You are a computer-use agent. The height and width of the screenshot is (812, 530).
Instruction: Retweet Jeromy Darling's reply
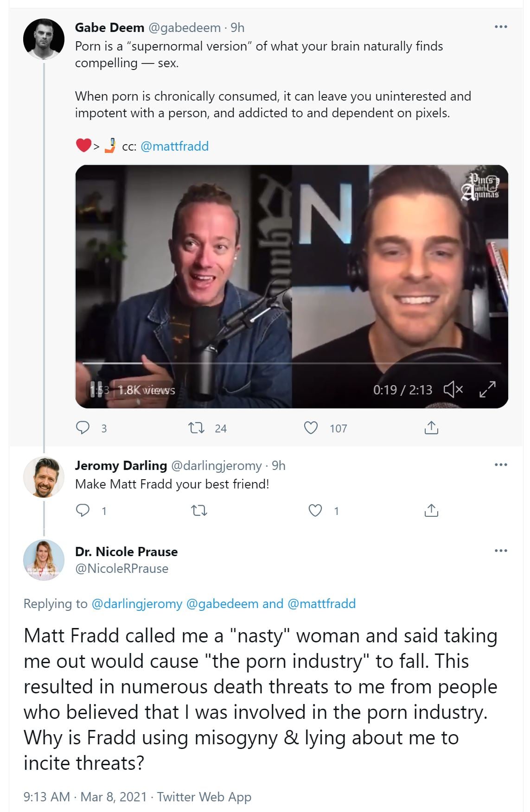199,510
